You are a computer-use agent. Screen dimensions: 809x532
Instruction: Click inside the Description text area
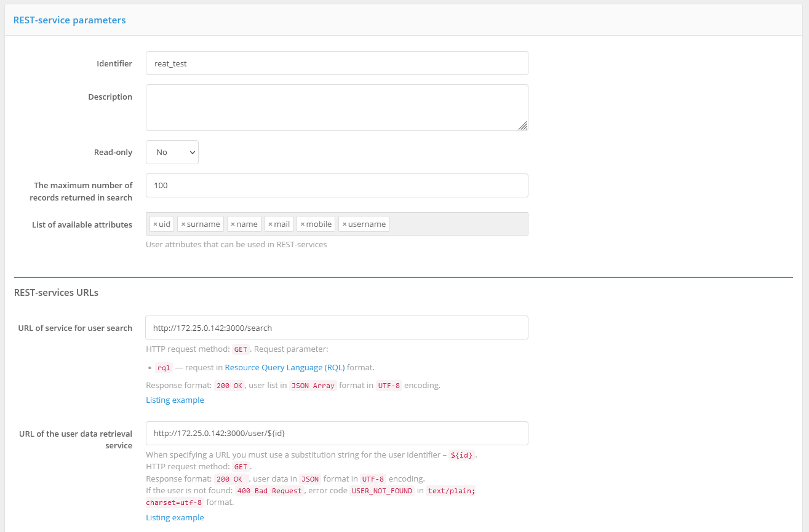point(337,108)
